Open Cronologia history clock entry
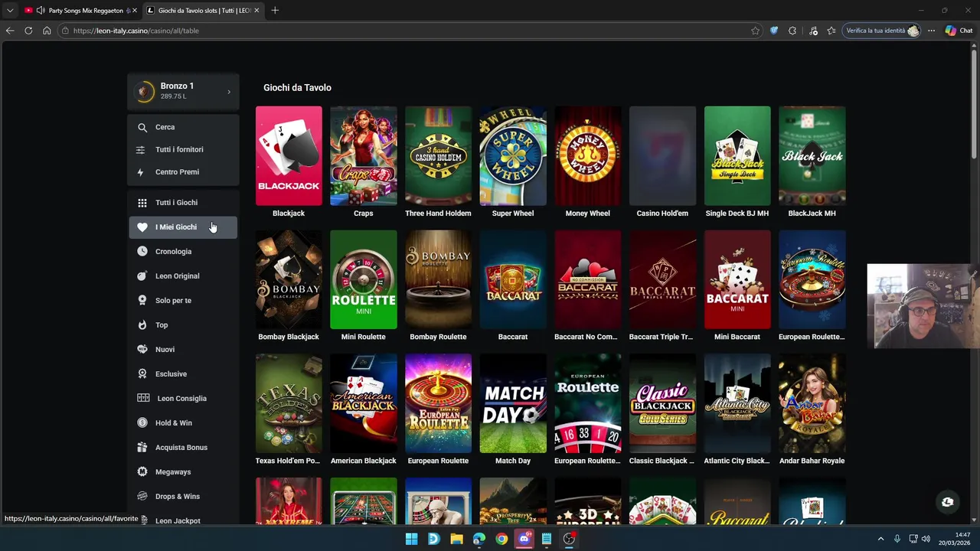The height and width of the screenshot is (551, 980). (x=183, y=252)
